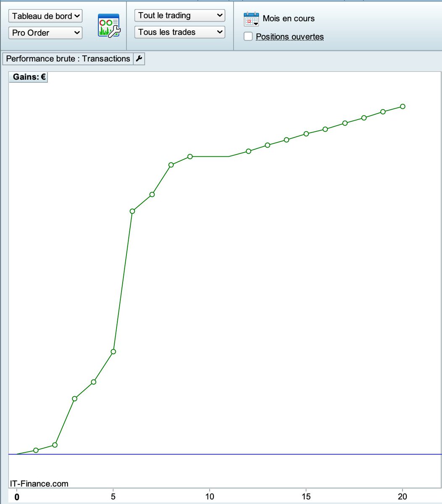Open the Pro Order dropdown
This screenshot has height=504, width=442.
(45, 33)
